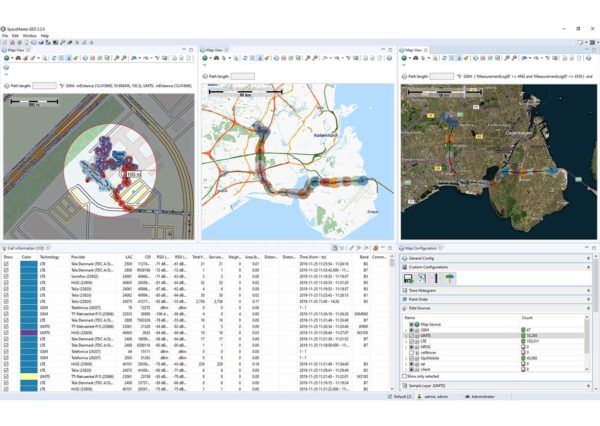Click the save configuration disk icon
Image resolution: width=600 pixels, height=426 pixels.
[x=408, y=278]
